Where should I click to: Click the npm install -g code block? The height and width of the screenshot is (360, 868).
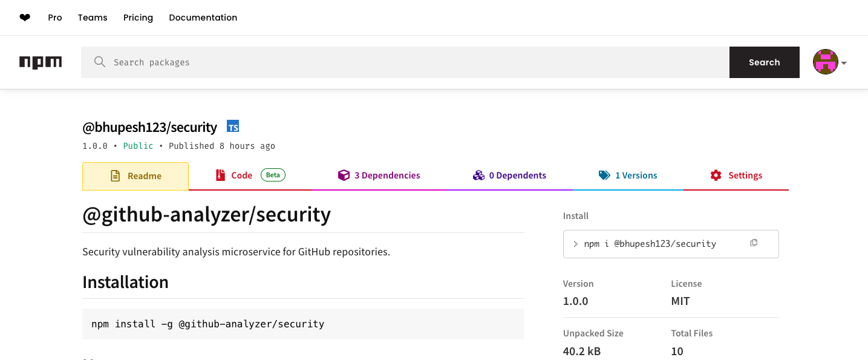pos(303,324)
